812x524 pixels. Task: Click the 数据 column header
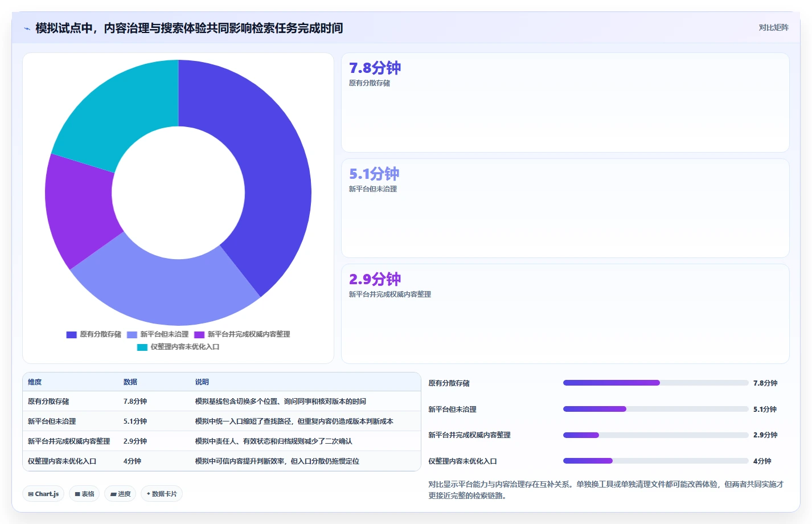[130, 382]
